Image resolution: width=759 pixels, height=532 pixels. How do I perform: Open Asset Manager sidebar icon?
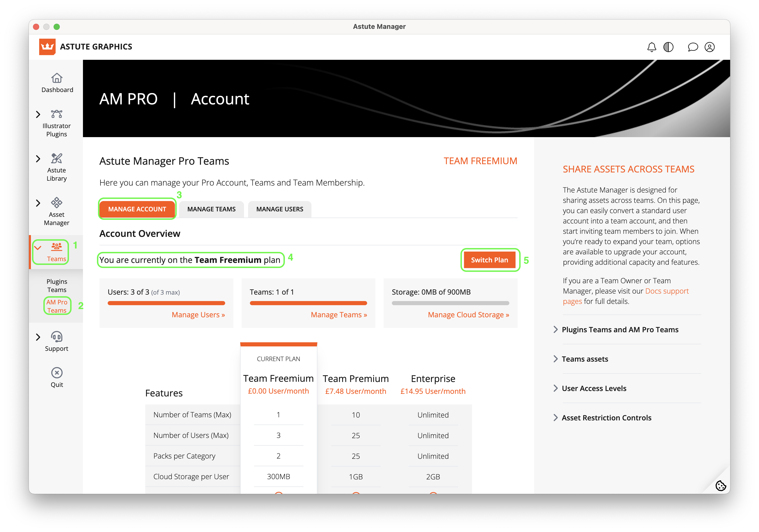[x=56, y=203]
